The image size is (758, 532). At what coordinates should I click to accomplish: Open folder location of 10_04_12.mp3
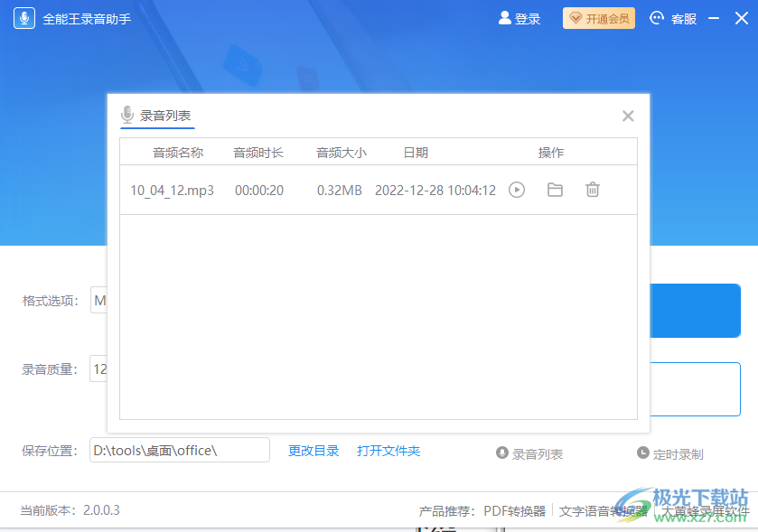pos(555,190)
